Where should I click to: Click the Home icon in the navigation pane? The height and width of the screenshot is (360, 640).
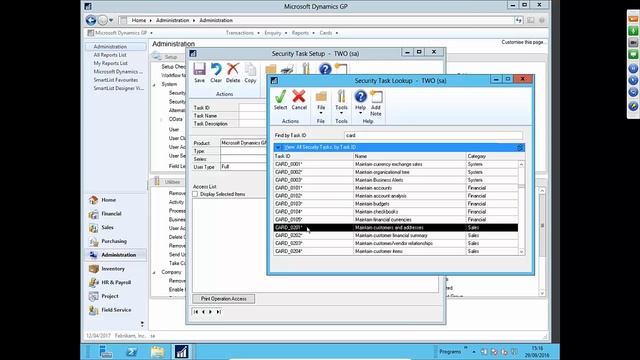point(93,200)
